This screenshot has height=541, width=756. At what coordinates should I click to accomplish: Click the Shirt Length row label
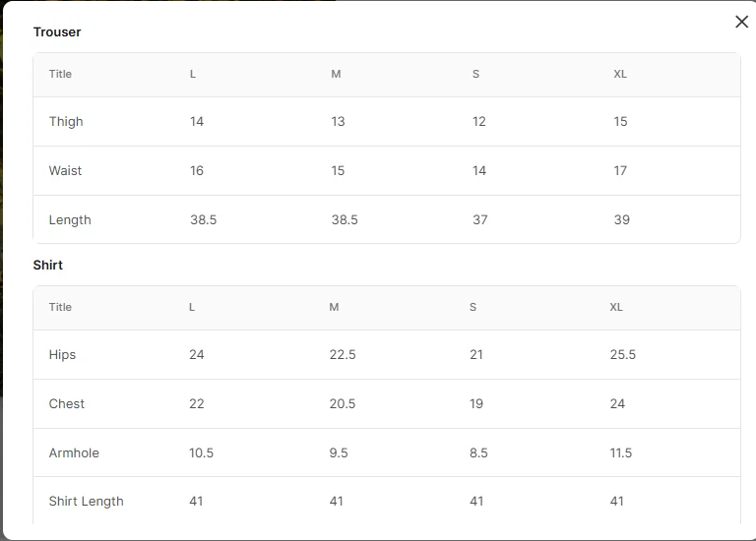pyautogui.click(x=87, y=502)
